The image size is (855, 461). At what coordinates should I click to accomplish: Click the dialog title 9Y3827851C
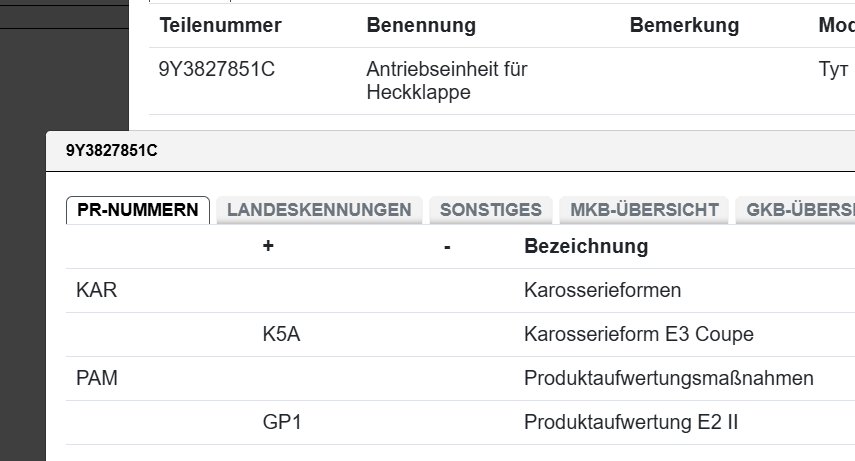112,151
